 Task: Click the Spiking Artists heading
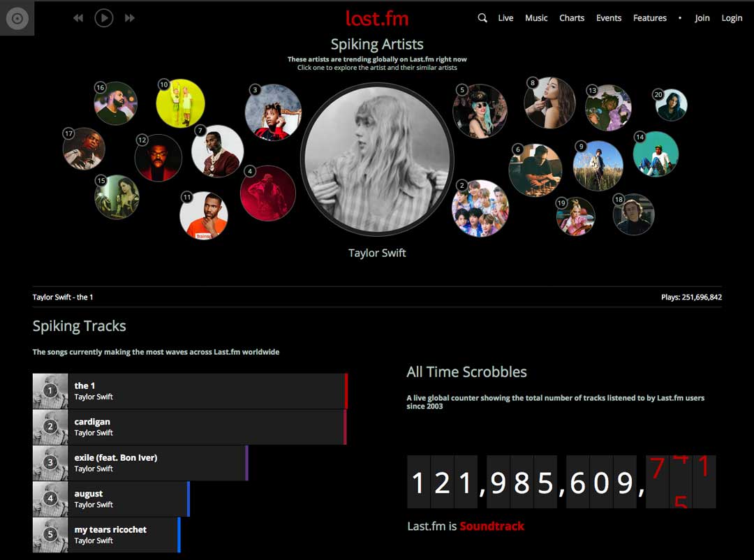[x=377, y=44]
